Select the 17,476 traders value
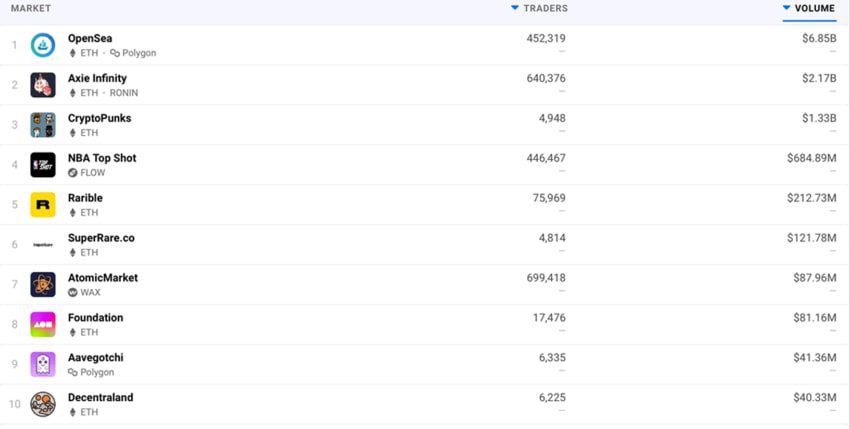The image size is (850, 429). point(549,317)
